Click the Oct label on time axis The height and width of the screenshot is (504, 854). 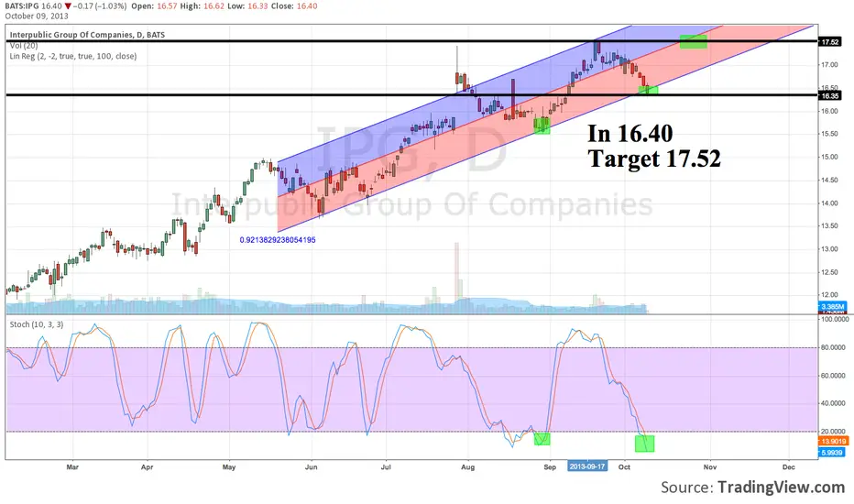click(624, 467)
